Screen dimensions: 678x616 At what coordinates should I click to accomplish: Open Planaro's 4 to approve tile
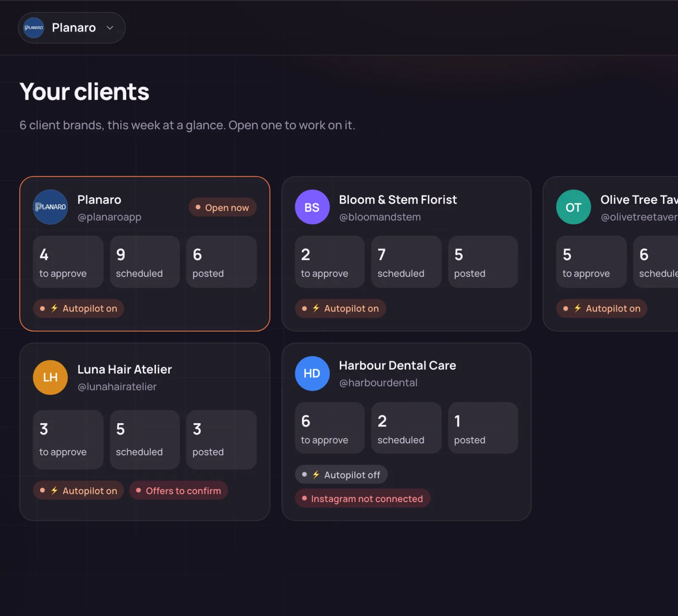[68, 262]
